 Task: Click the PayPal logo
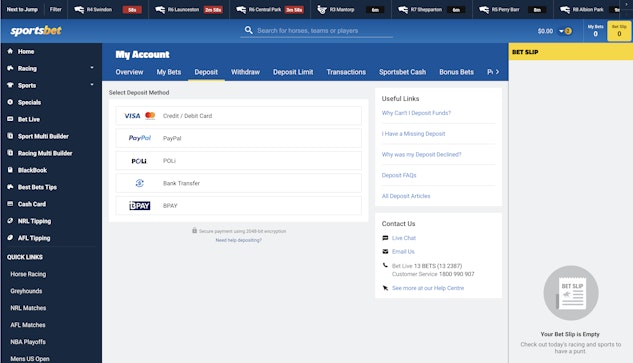pyautogui.click(x=140, y=138)
